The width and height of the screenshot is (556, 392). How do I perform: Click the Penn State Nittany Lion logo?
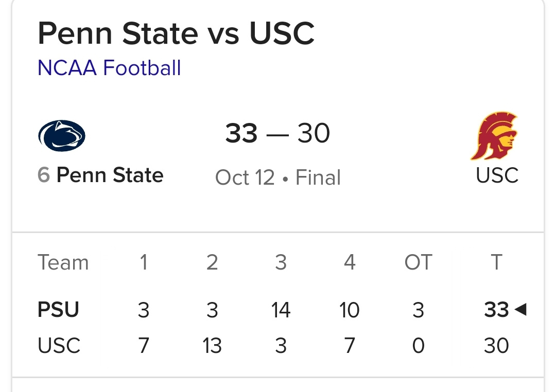tap(62, 136)
